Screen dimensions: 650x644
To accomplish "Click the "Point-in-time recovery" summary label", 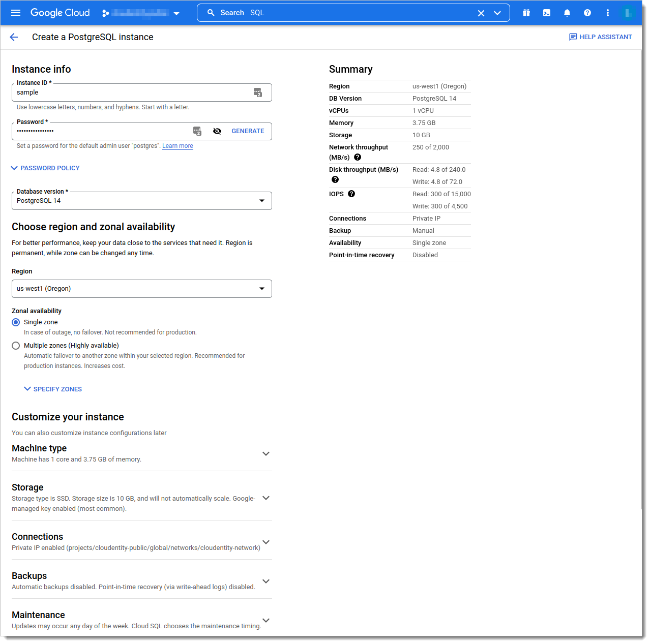I will [x=362, y=255].
